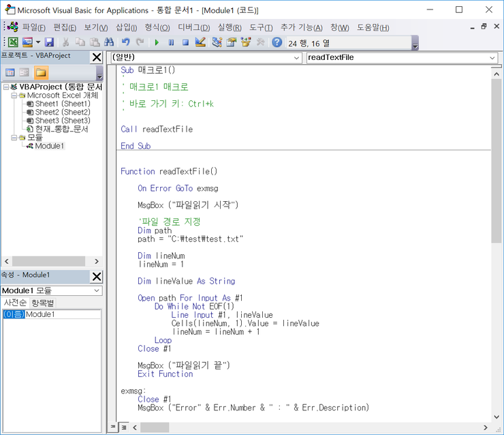The height and width of the screenshot is (435, 504).
Task: Select Sheet2 (Sheet2) in project tree
Action: click(x=62, y=112)
